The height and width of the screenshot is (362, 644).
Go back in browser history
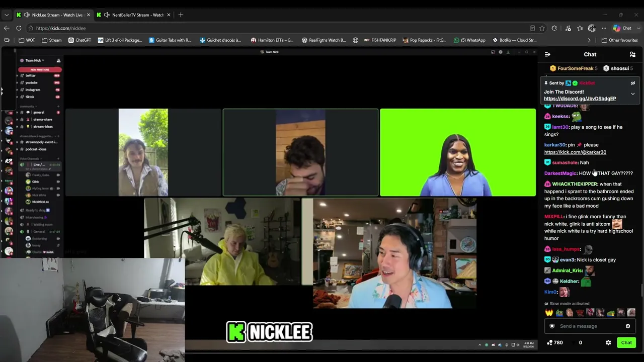click(7, 28)
